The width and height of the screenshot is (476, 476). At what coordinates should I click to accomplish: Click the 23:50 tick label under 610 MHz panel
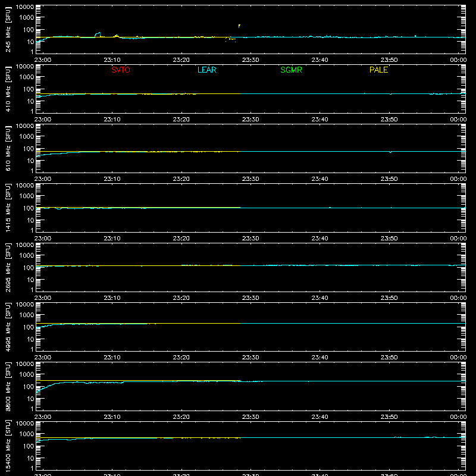[389, 179]
